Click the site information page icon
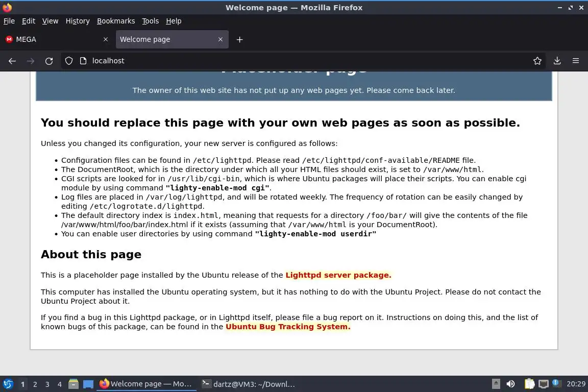This screenshot has height=392, width=588. [83, 61]
